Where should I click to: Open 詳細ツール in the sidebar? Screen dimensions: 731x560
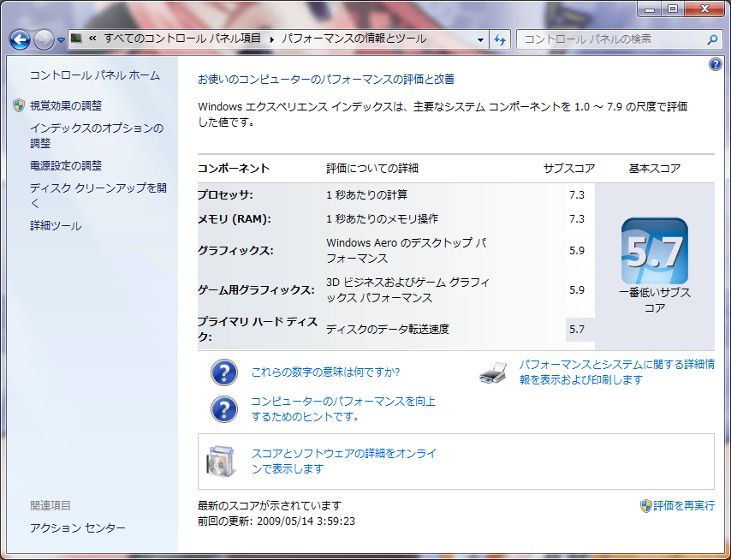click(56, 226)
